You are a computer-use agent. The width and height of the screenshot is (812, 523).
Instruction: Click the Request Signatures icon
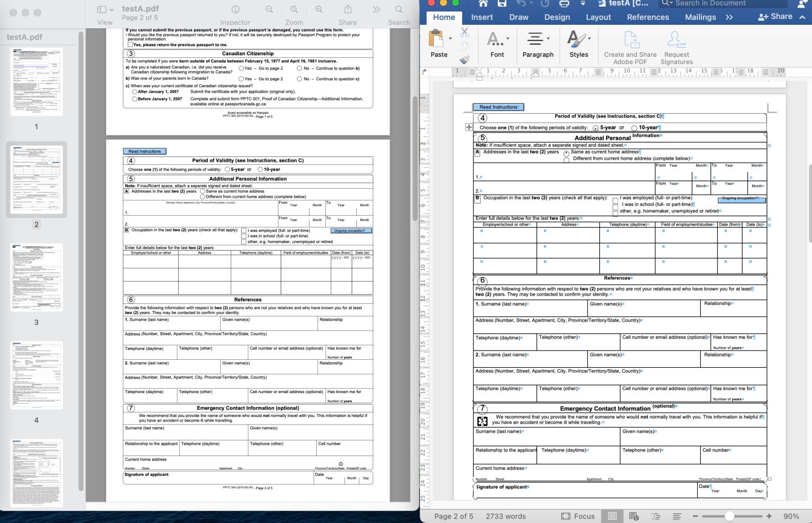pyautogui.click(x=676, y=48)
